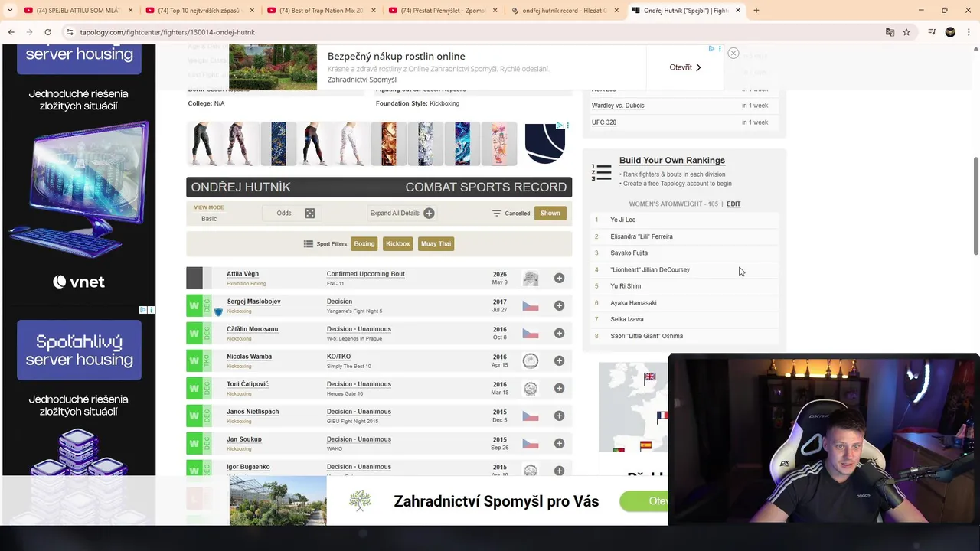Close the Ondřej Hutník Tapology tab

tap(738, 10)
